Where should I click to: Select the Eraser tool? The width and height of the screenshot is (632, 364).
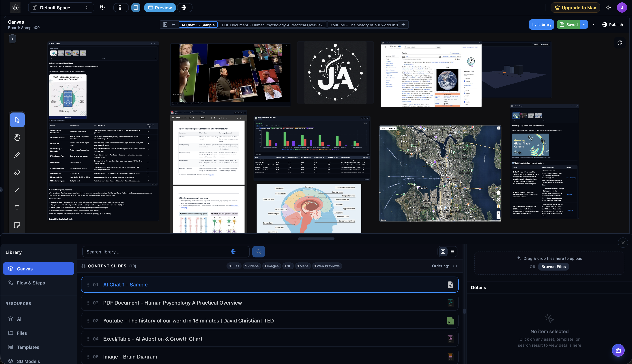(x=17, y=172)
